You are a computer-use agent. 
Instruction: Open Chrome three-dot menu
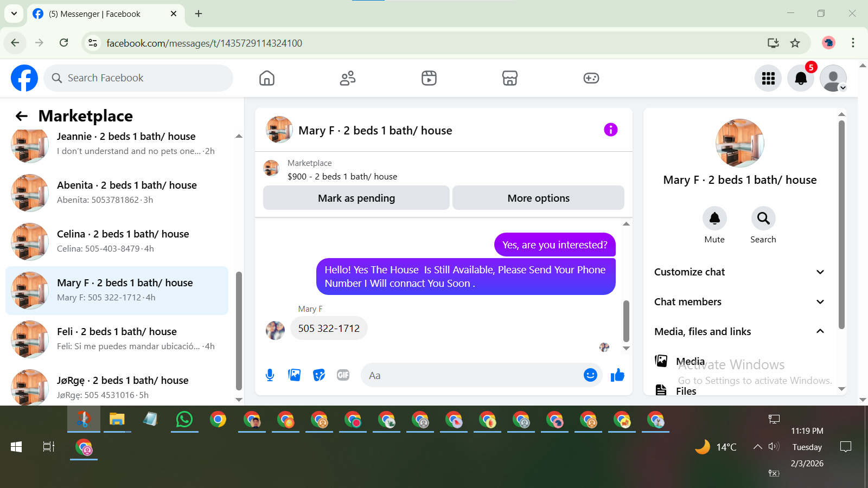(x=853, y=43)
